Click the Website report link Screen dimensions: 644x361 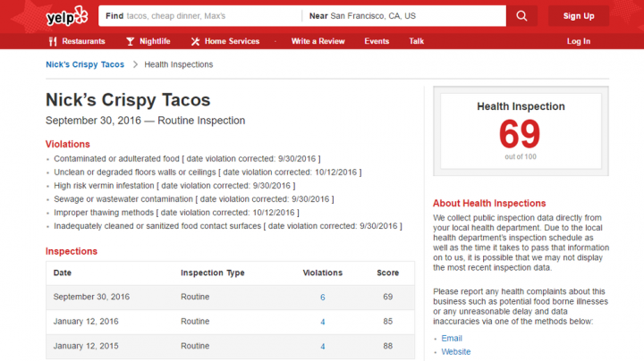[456, 351]
